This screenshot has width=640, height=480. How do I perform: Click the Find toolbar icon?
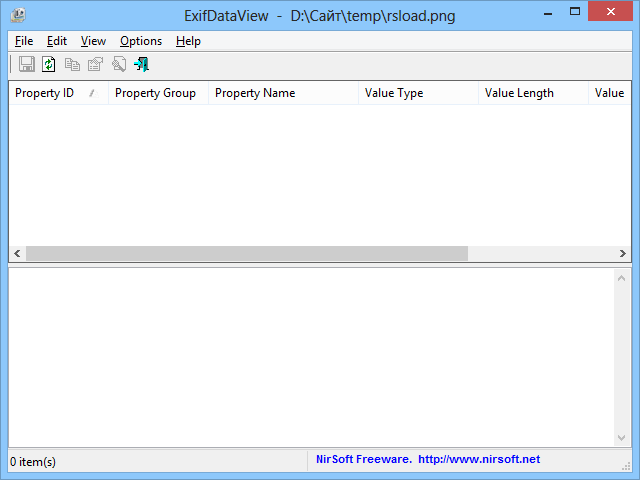pos(119,64)
